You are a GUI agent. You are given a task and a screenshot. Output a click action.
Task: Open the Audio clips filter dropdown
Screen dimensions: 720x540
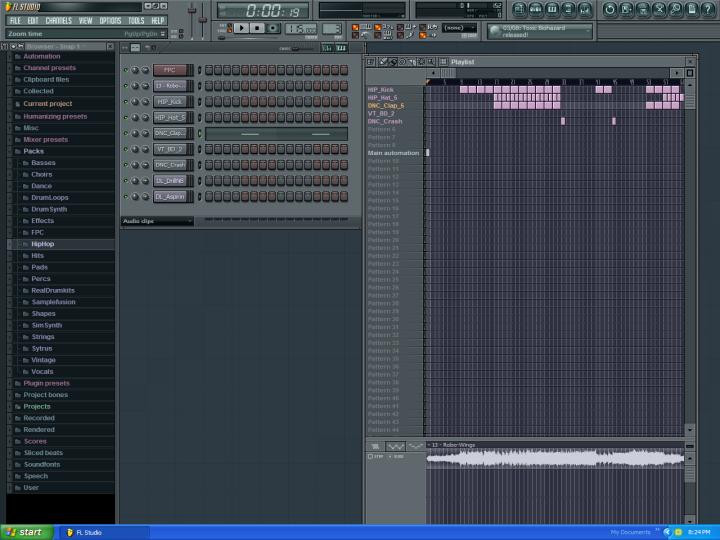(x=157, y=221)
